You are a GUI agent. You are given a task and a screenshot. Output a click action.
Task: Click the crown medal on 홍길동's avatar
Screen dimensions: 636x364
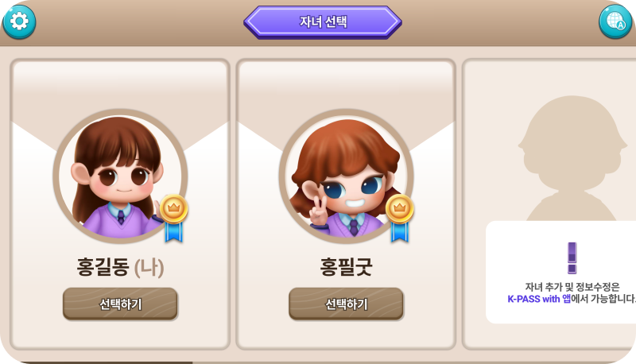pos(173,208)
